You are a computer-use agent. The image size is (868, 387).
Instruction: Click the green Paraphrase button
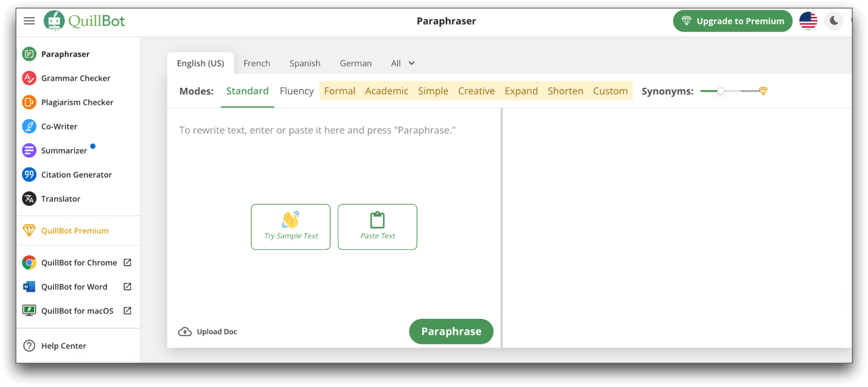pyautogui.click(x=451, y=331)
